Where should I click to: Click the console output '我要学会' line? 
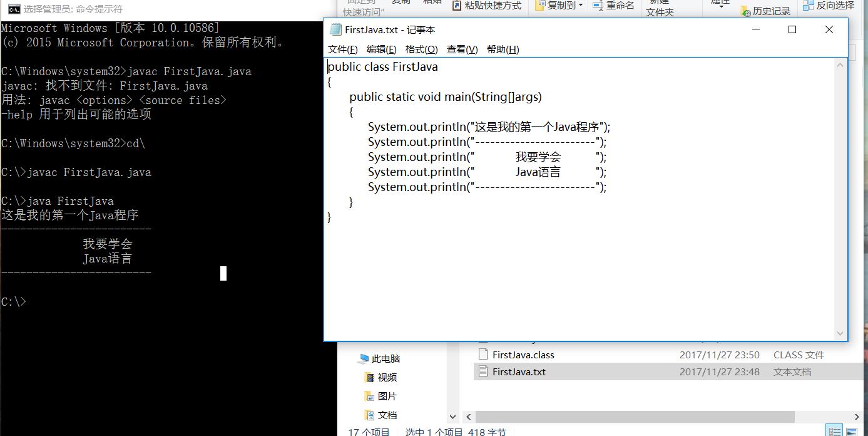pos(108,244)
